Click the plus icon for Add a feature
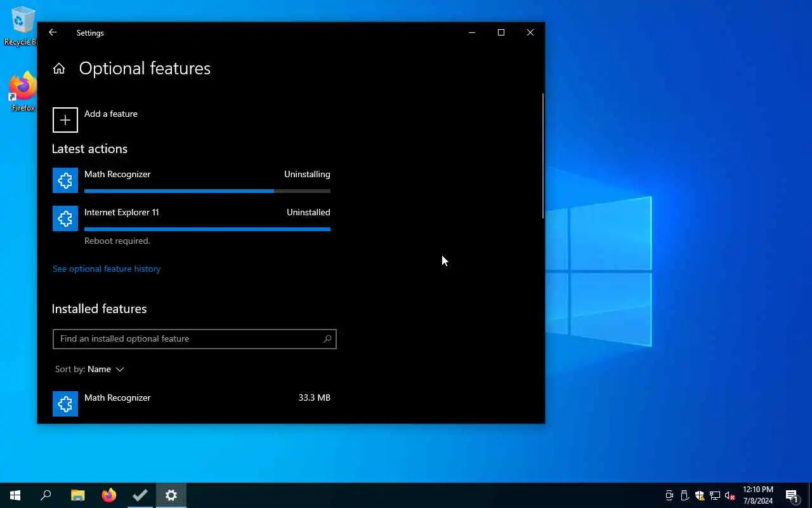Image resolution: width=812 pixels, height=508 pixels. click(x=65, y=120)
